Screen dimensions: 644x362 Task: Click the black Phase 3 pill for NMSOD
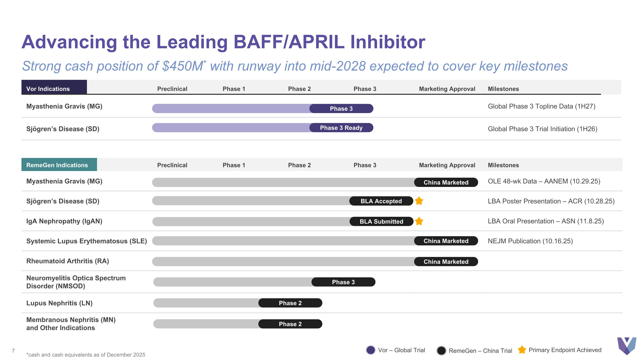tap(343, 282)
